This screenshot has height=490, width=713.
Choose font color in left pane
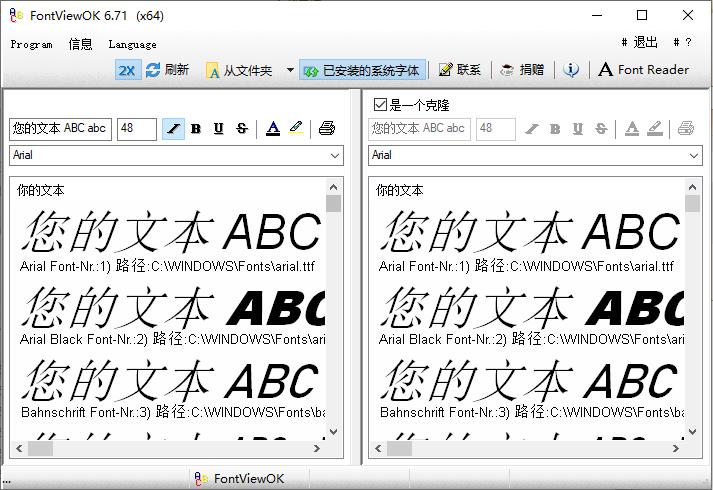(x=273, y=129)
